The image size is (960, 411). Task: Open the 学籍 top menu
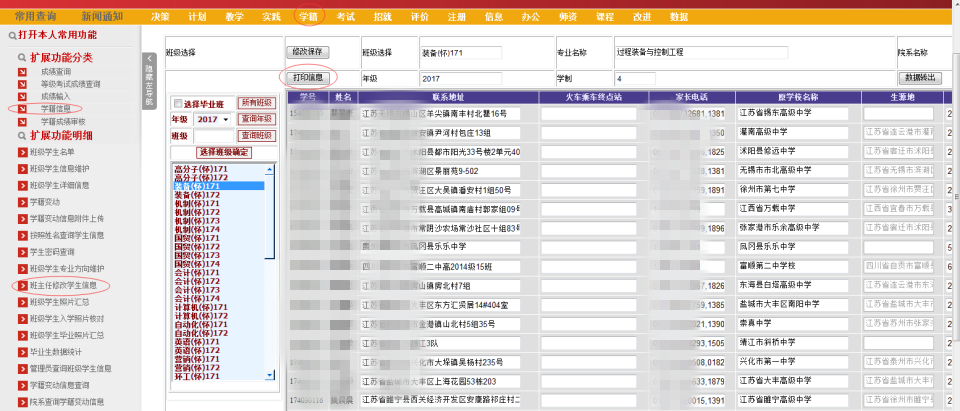[x=308, y=17]
